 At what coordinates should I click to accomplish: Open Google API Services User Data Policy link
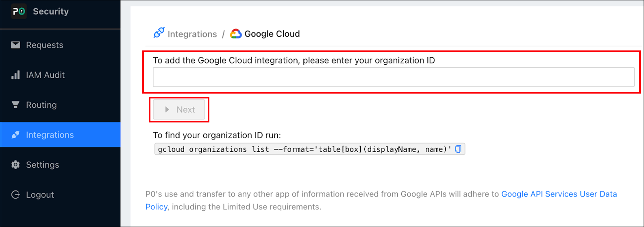[x=559, y=194]
